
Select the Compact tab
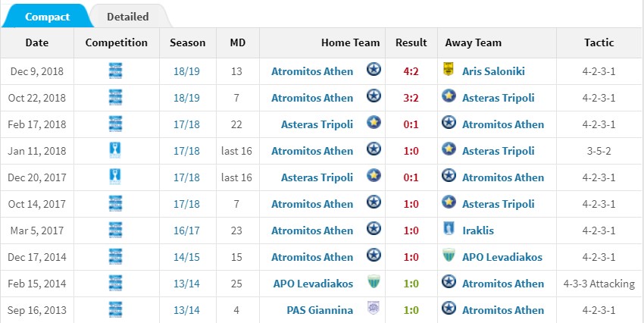tap(47, 17)
